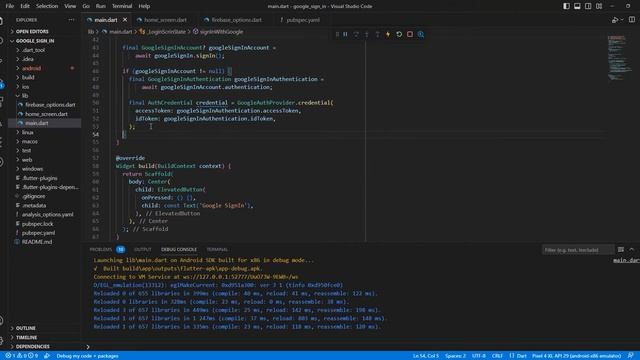Switch to firebase_options.dart tab
Screen dimensions: 640x360
point(233,20)
